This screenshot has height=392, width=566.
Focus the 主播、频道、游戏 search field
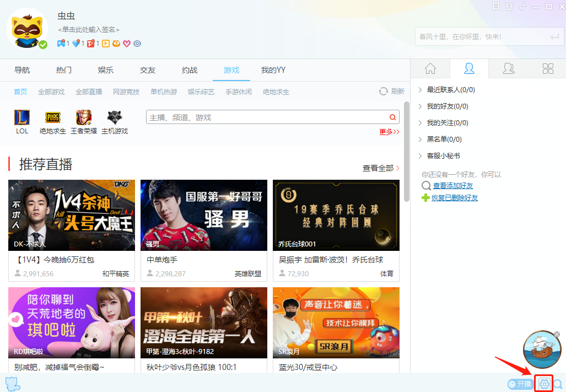tap(273, 117)
